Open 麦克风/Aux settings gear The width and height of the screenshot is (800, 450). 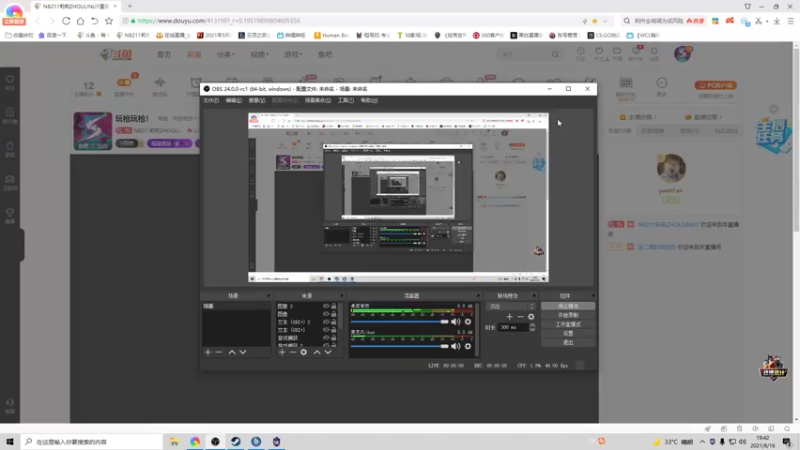pos(468,346)
